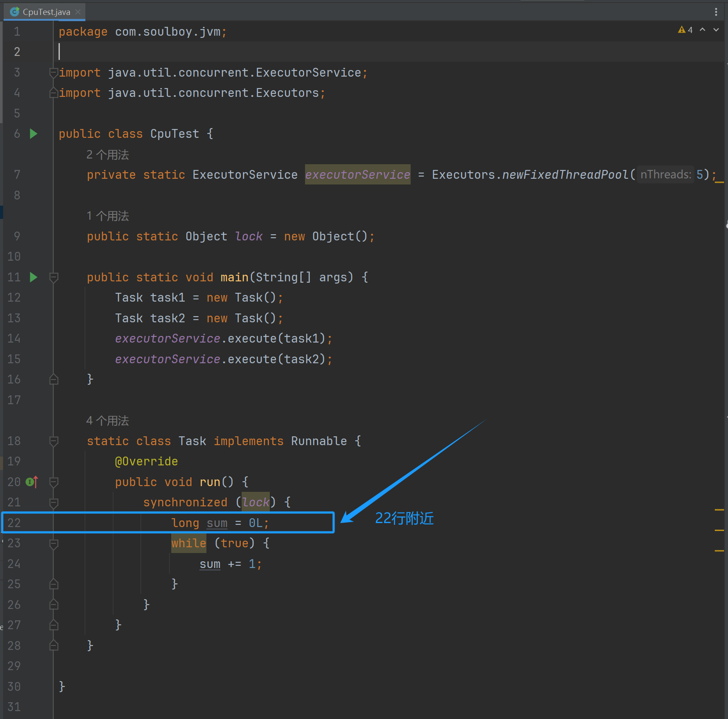Image resolution: width=728 pixels, height=719 pixels.
Task: Click the nThreads parameter hint
Action: 665,174
